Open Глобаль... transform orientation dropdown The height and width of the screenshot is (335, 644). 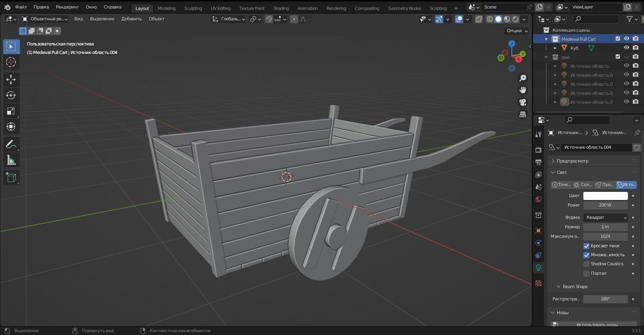228,19
